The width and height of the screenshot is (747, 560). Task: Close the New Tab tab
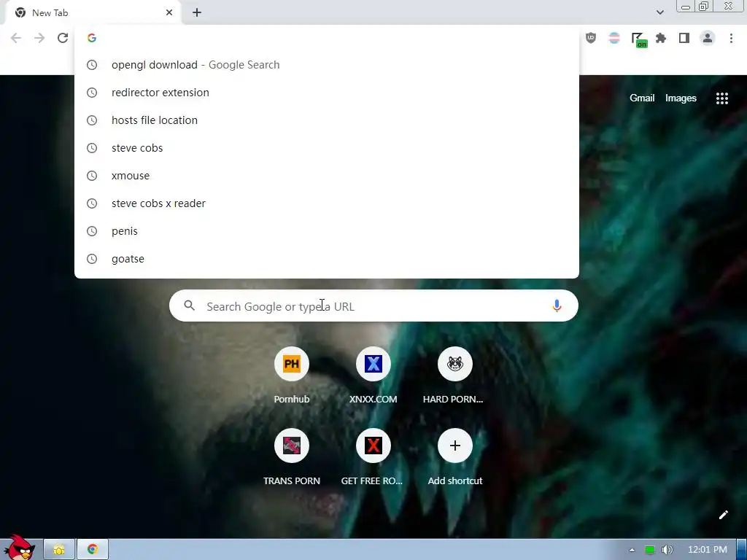[x=169, y=12]
